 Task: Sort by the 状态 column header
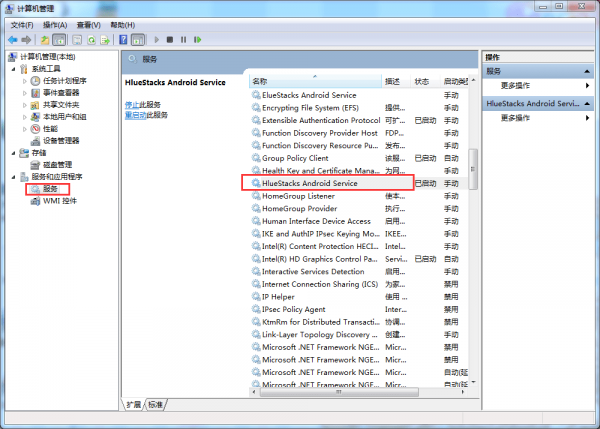point(425,82)
